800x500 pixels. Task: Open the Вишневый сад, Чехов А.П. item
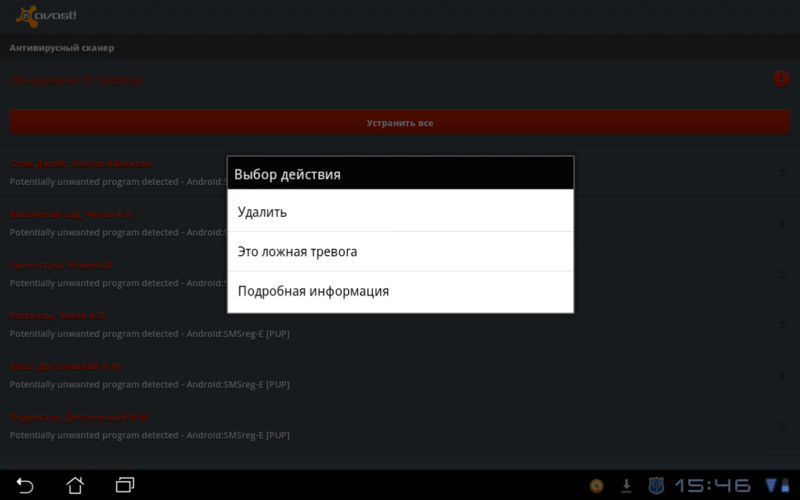click(x=400, y=222)
